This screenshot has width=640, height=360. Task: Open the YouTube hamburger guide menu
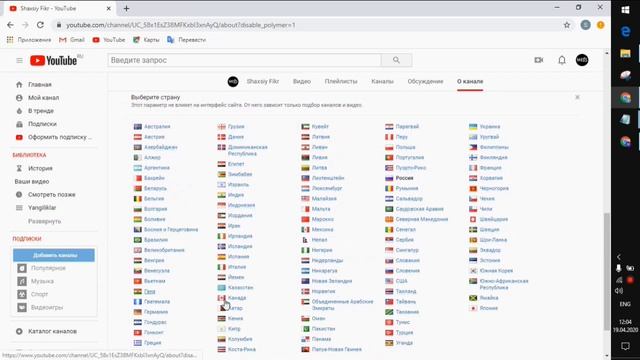[19, 60]
